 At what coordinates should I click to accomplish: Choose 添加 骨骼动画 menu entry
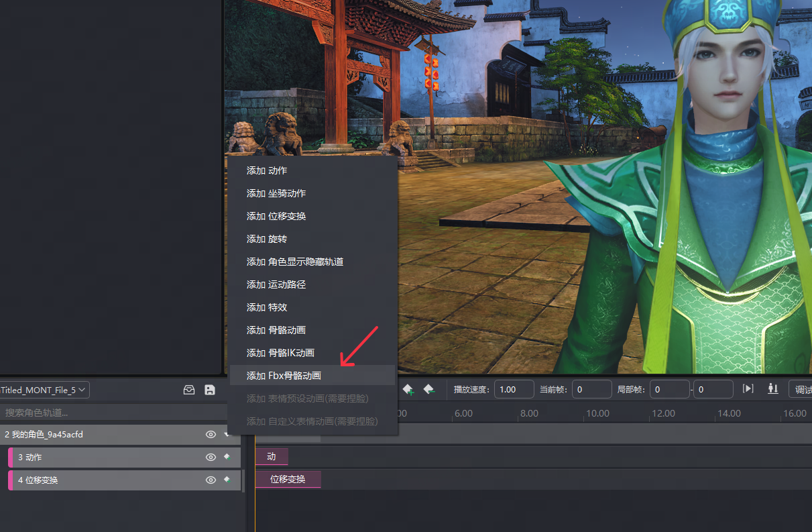[312, 330]
